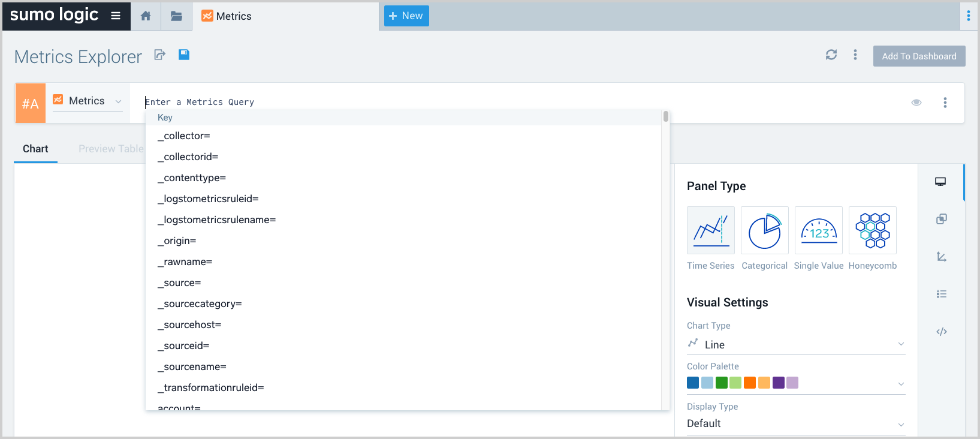The image size is (980, 439).
Task: Click the Add To Dashboard button
Action: (x=919, y=56)
